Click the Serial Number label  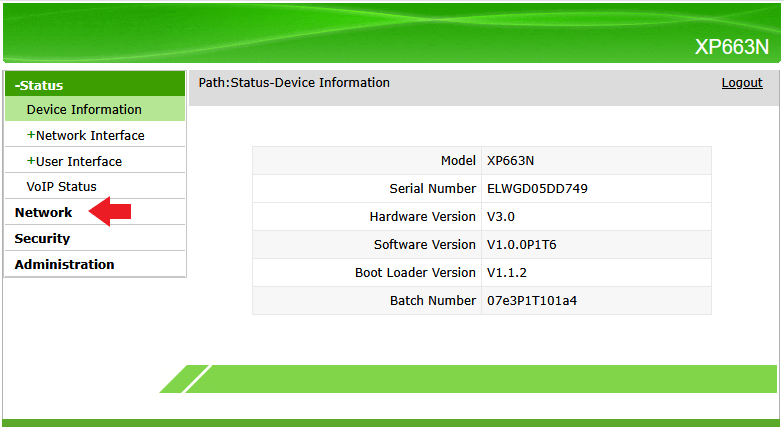point(432,188)
